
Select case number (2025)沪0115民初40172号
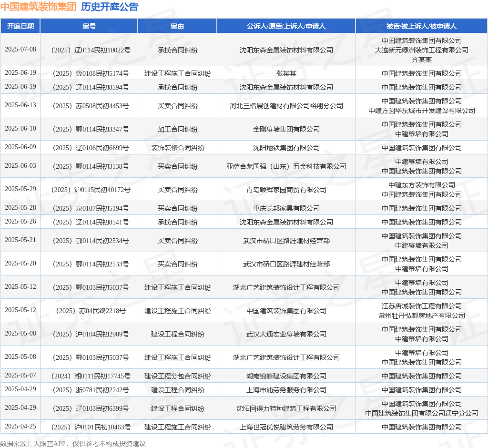pyautogui.click(x=91, y=190)
